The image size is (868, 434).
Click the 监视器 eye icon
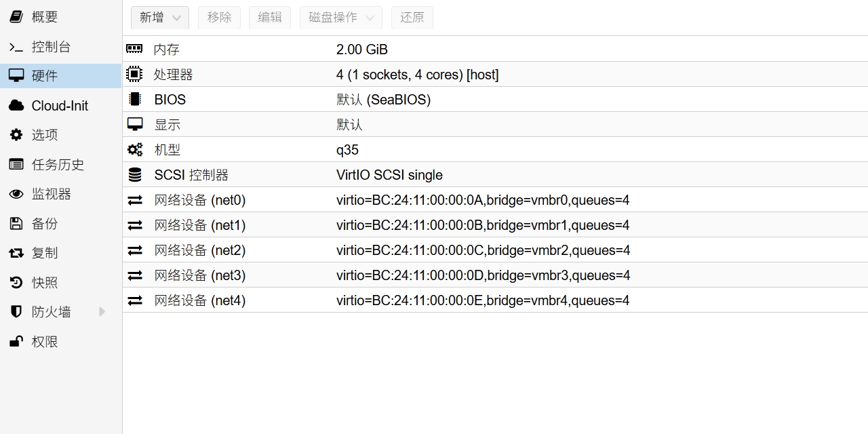tap(16, 194)
